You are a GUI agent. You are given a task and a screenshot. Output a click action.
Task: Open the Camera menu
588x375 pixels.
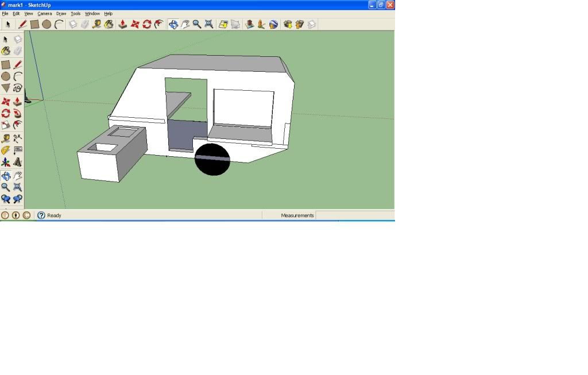pos(45,14)
